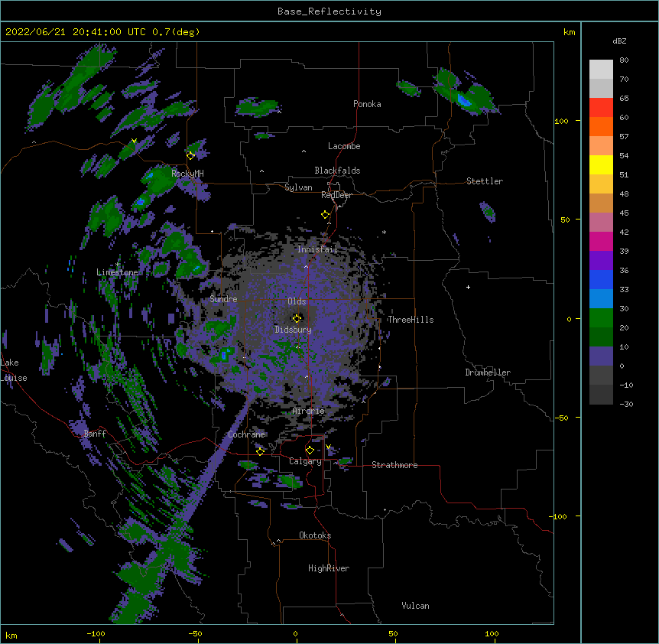Click the Stettler town label
The width and height of the screenshot is (659, 644).
click(485, 181)
